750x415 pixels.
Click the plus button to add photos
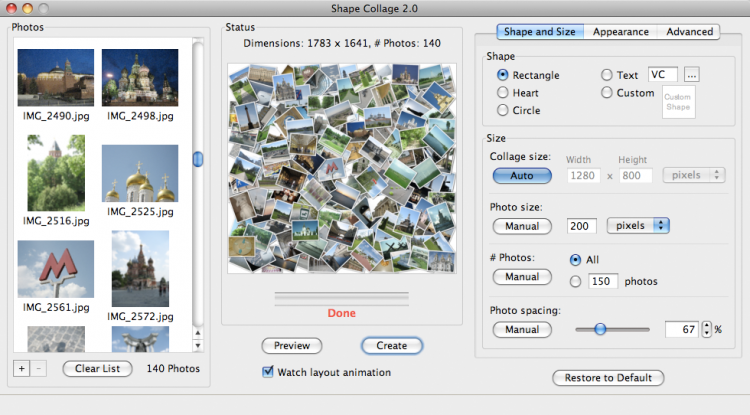(22, 368)
